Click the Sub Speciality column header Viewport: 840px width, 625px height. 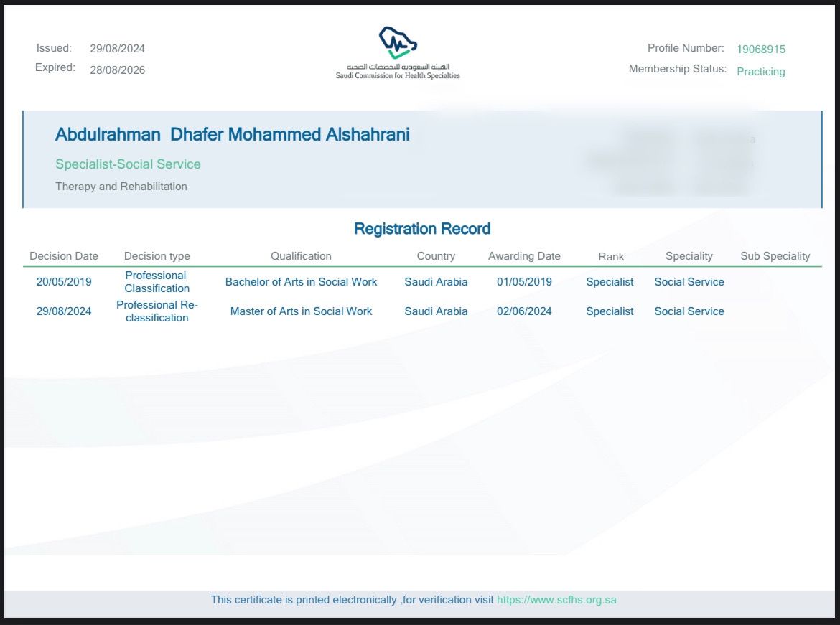point(775,256)
